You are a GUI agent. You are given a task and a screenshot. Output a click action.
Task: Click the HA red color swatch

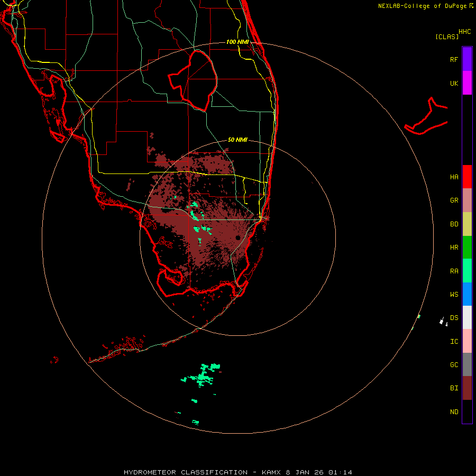tap(467, 177)
